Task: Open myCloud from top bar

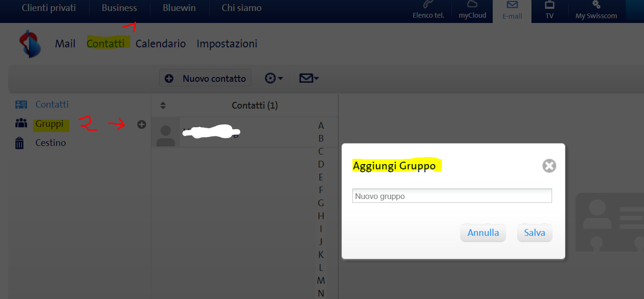Action: 472,10
